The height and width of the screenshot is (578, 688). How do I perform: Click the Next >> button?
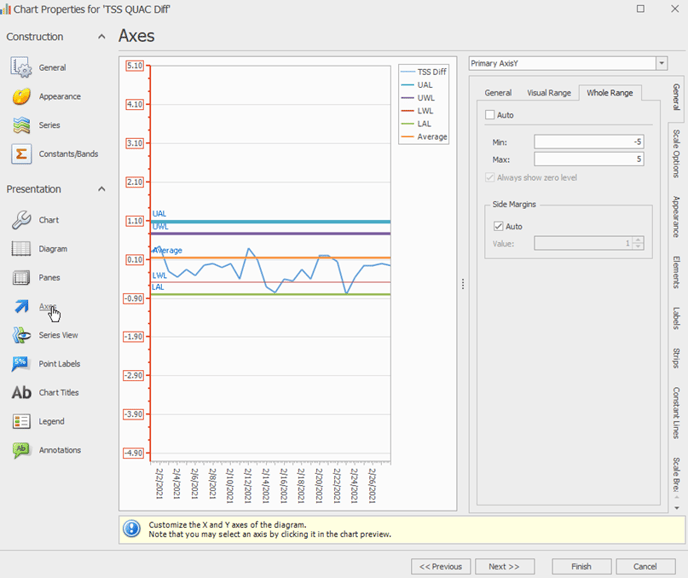[x=505, y=567]
